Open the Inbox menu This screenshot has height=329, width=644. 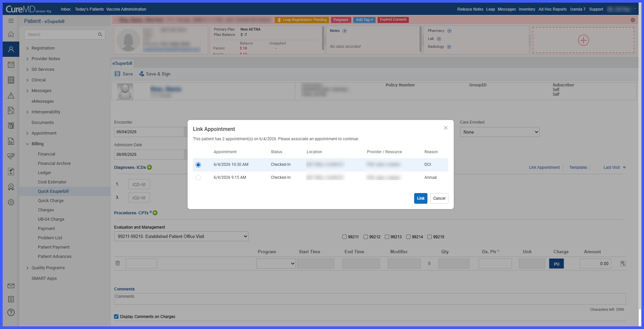click(66, 9)
